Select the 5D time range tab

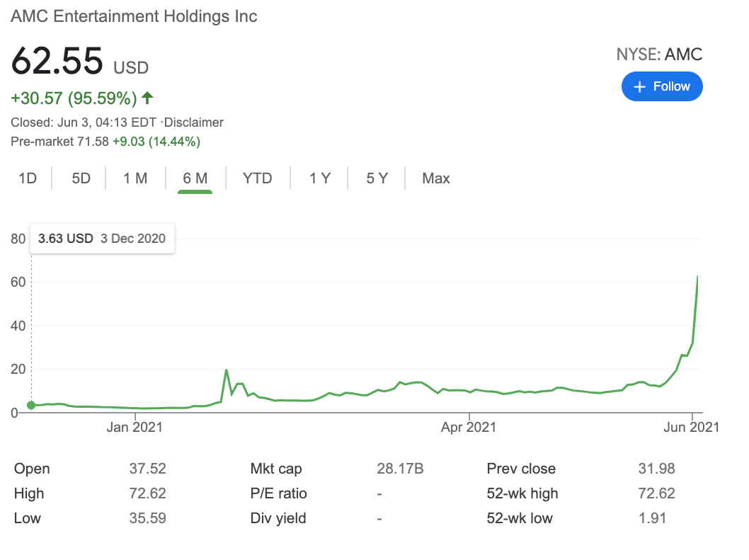[x=81, y=178]
